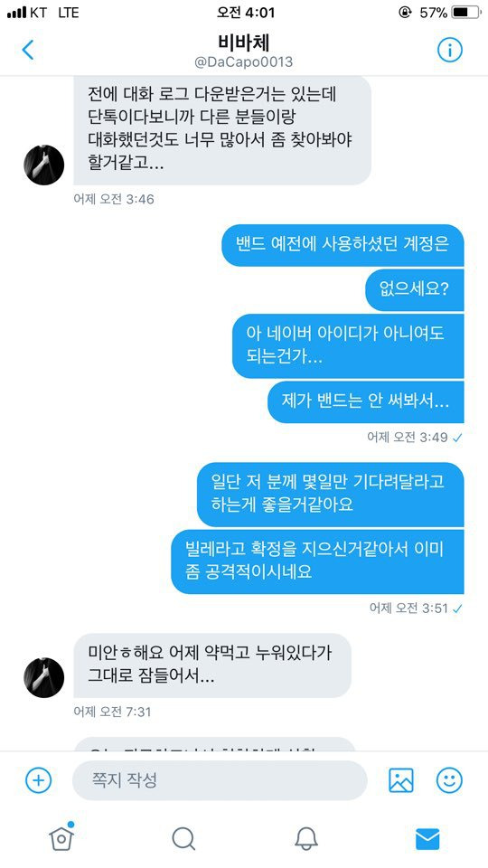
Task: Open the Notifications bell tab
Action: 306,839
